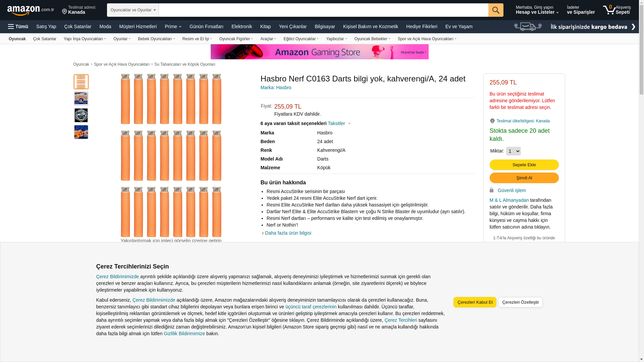Click the free shipping truck banner icon

pos(528,26)
